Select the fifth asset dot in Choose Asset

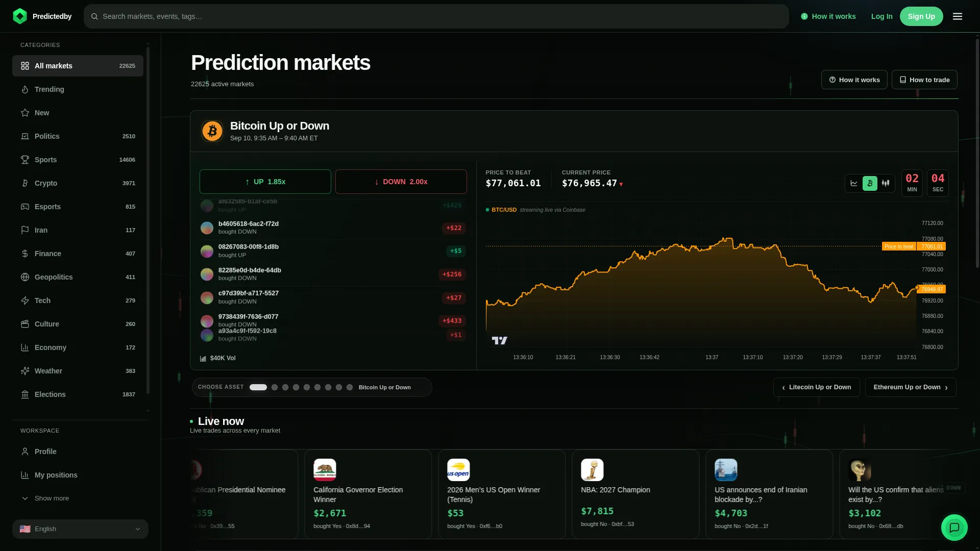click(x=307, y=387)
